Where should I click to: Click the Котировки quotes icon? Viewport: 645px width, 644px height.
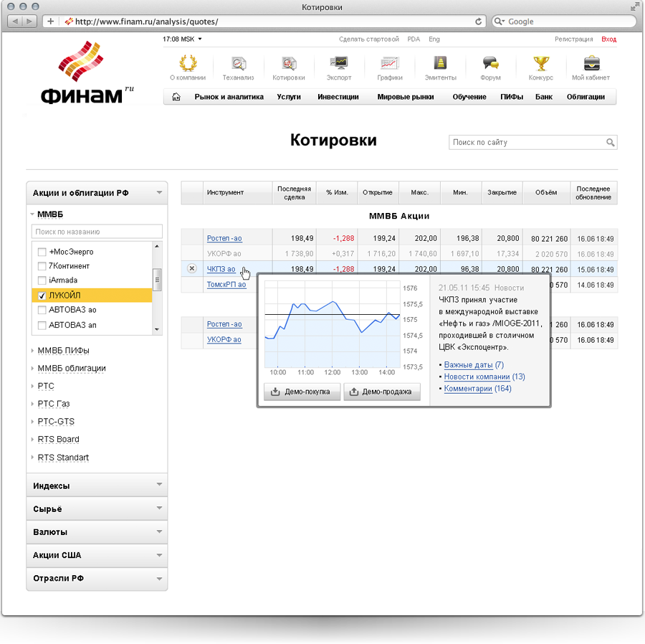click(289, 64)
